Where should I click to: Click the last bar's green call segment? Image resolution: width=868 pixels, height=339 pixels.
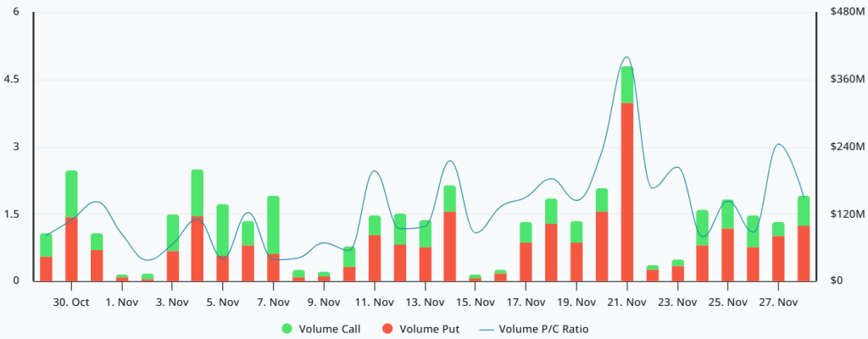tap(804, 211)
